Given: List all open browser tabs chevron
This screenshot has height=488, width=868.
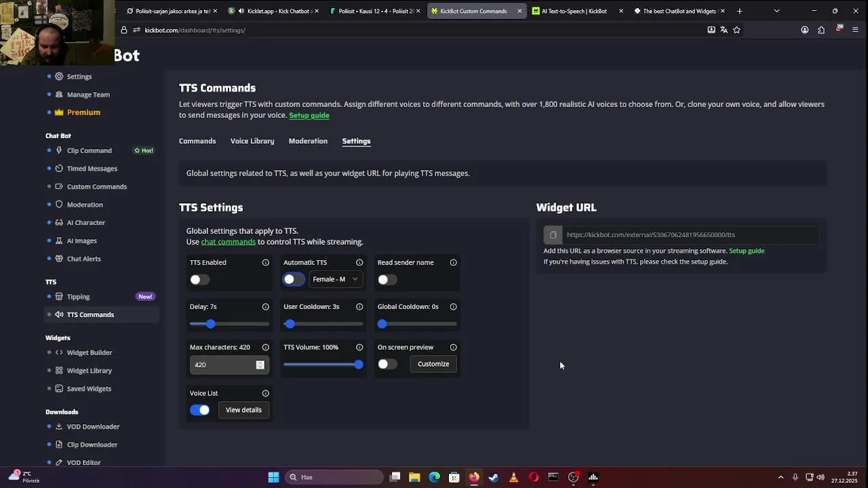Looking at the screenshot, I should pos(776,11).
